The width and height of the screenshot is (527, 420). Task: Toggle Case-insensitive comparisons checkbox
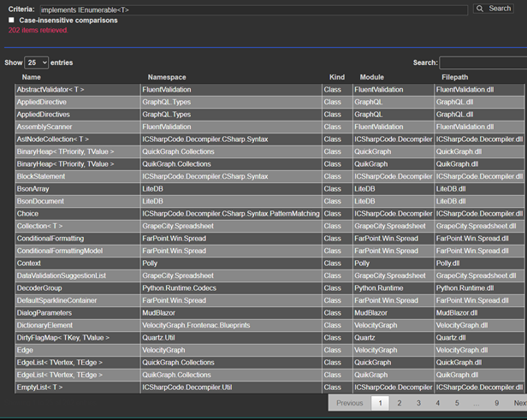[11, 21]
